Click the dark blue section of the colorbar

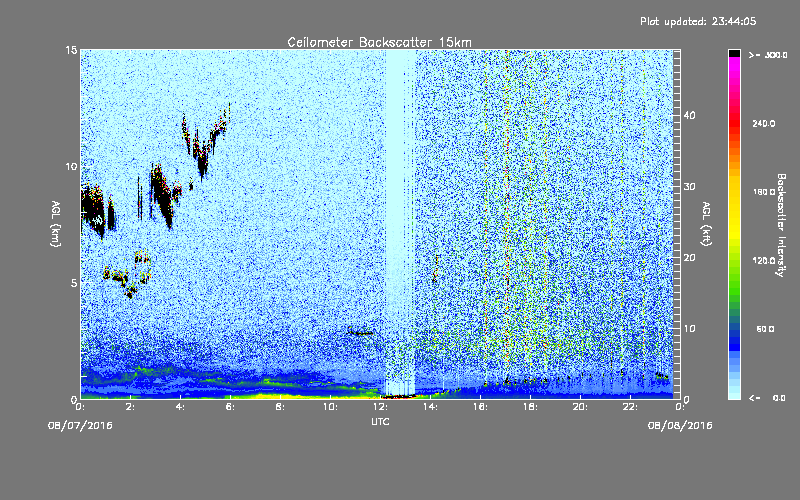tap(734, 339)
